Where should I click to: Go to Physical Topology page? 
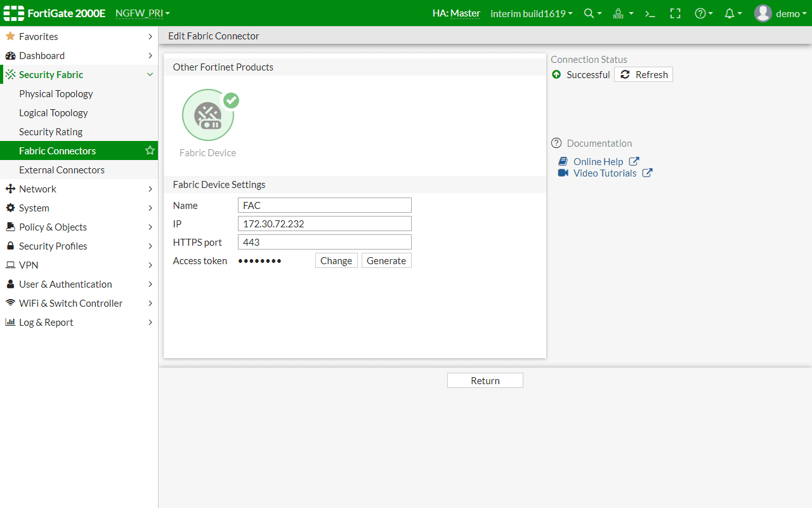click(56, 93)
